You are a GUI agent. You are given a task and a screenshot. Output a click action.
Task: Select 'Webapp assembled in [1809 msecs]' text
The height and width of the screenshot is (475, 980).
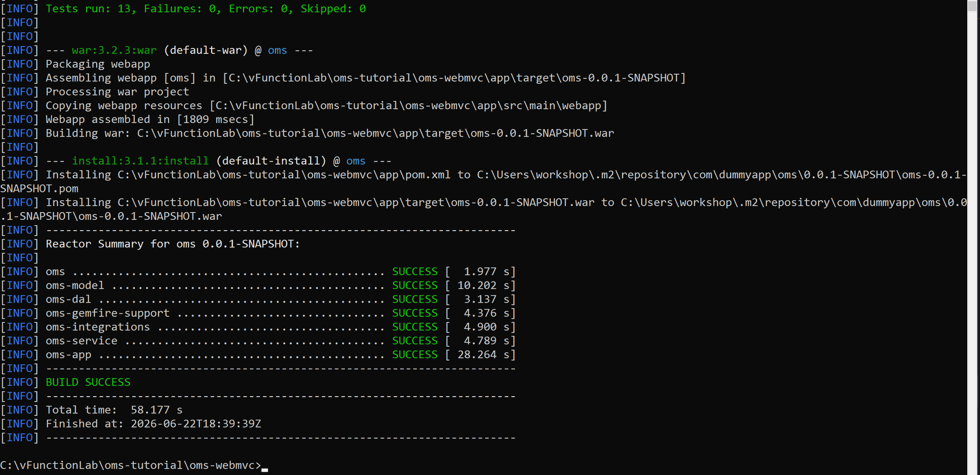pyautogui.click(x=150, y=119)
